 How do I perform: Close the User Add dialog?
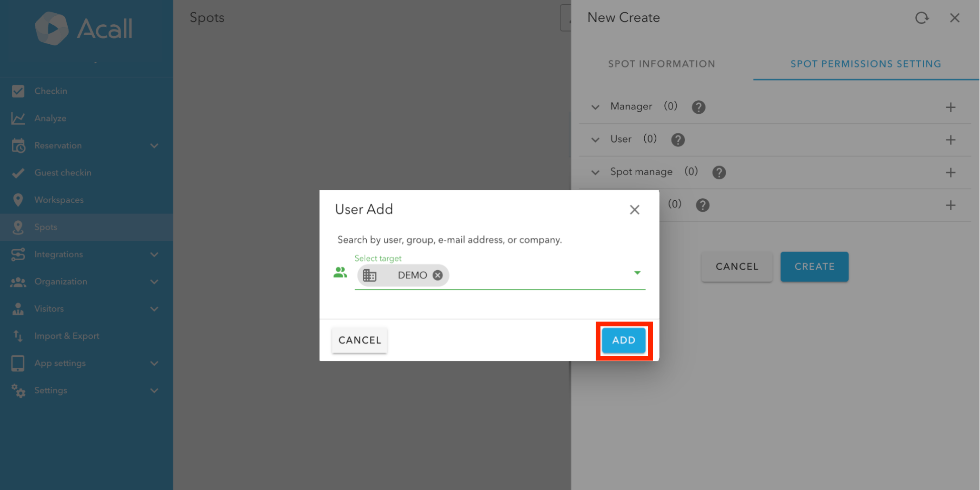[x=634, y=210]
